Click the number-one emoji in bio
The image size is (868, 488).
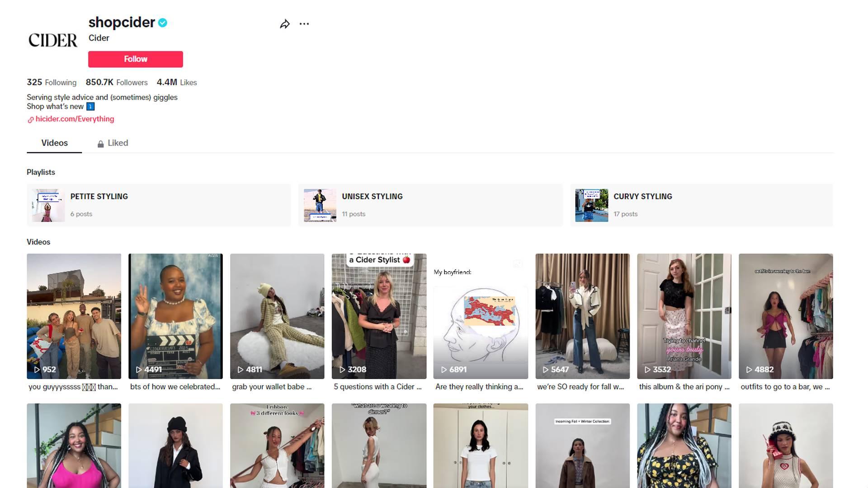(90, 107)
